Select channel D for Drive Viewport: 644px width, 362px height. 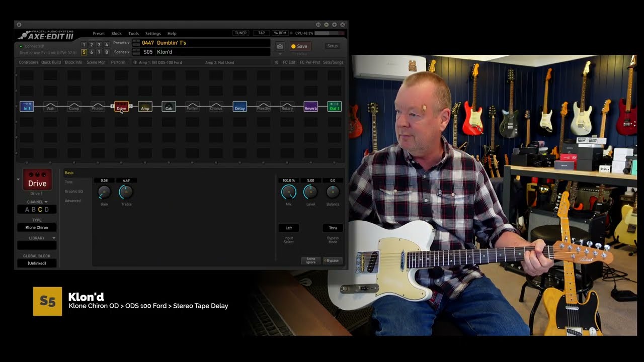pos(47,210)
